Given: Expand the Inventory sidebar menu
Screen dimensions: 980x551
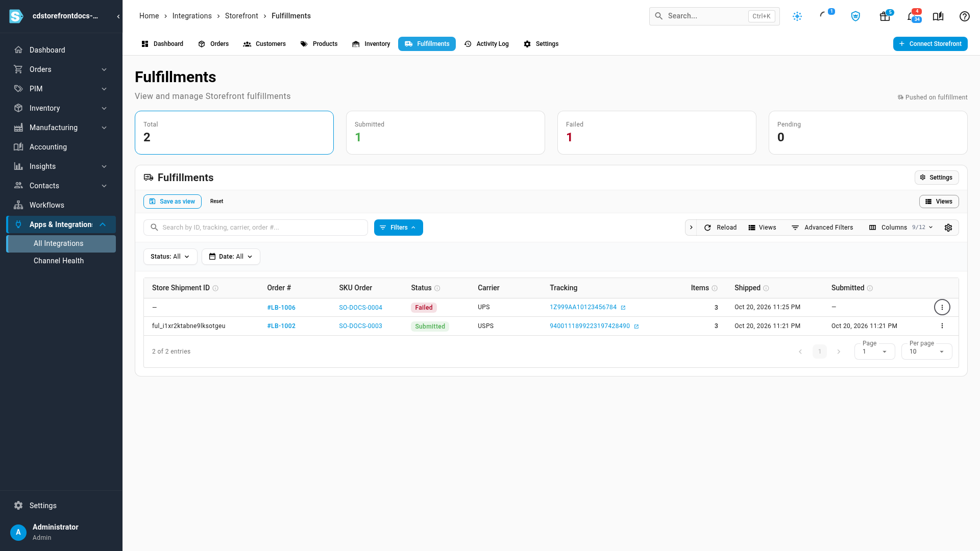Looking at the screenshot, I should [x=61, y=108].
